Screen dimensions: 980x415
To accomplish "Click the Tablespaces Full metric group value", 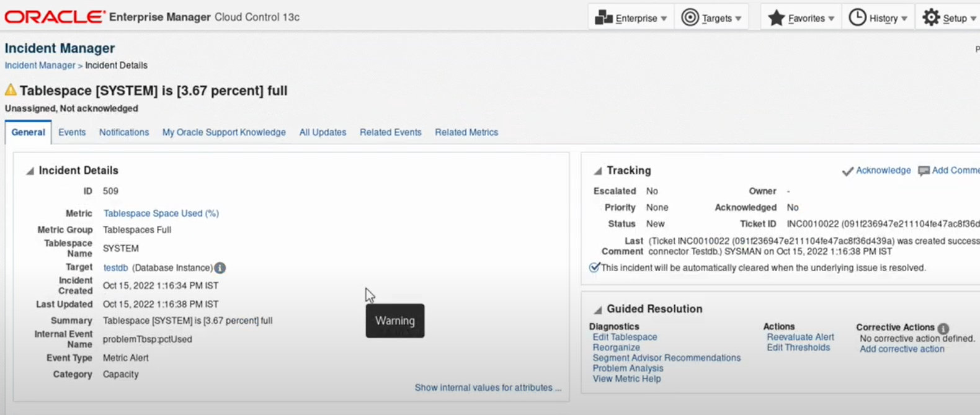I will pos(137,230).
